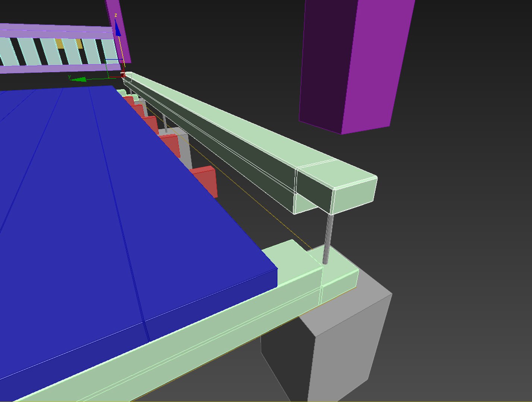Image resolution: width=532 pixels, height=402 pixels.
Task: Select the striped teal railing panel in the background
Action: (x=60, y=52)
